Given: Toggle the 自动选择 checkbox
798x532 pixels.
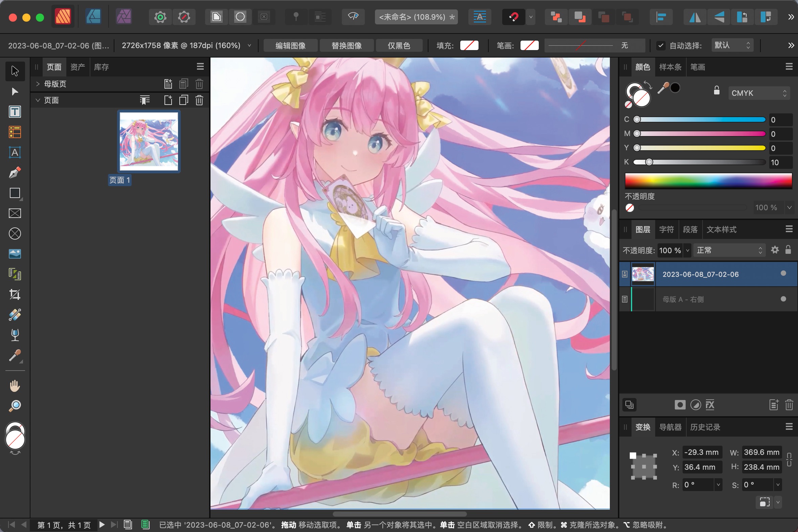Looking at the screenshot, I should click(x=661, y=45).
